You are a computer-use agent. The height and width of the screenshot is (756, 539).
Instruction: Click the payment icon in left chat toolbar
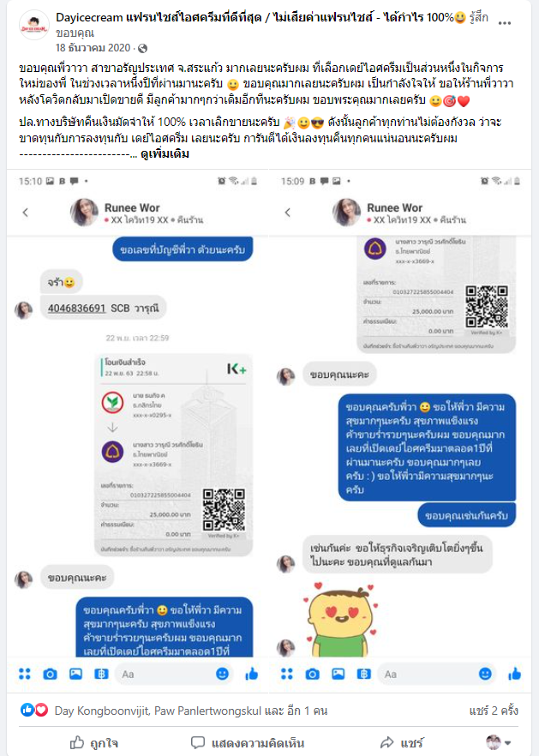point(101,674)
